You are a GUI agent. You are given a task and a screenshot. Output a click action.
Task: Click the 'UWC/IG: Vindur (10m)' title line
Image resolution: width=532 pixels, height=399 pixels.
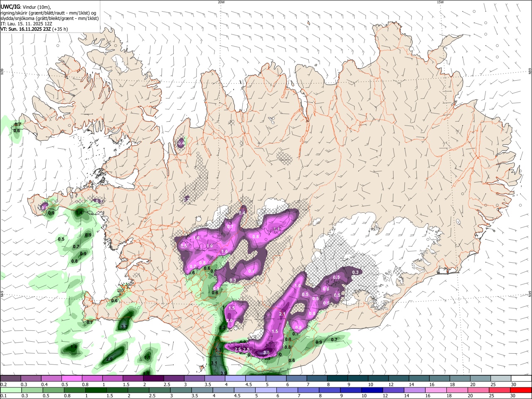pos(25,7)
